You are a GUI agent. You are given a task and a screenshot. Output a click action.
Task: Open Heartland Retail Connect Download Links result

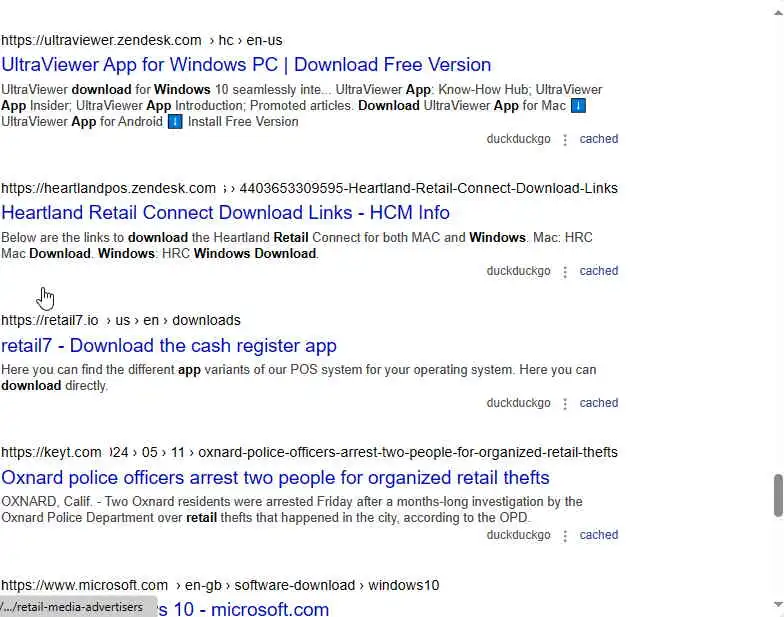point(226,213)
